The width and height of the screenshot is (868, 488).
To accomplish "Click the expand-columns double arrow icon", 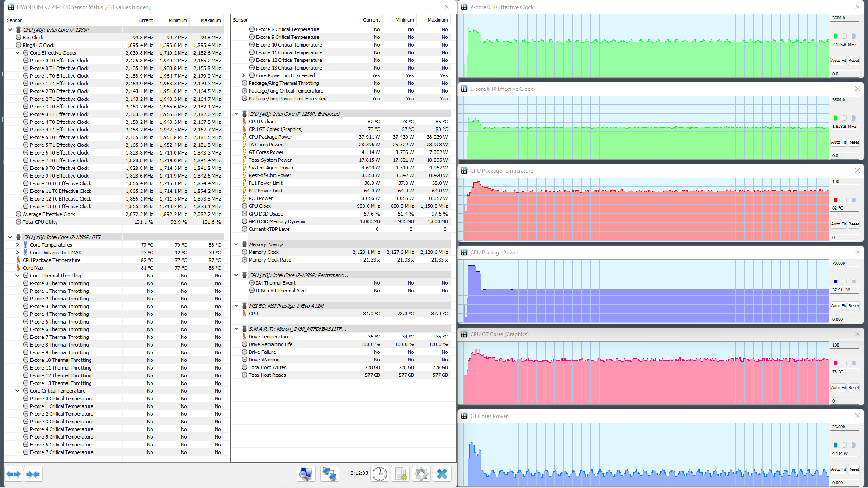I will (14, 474).
